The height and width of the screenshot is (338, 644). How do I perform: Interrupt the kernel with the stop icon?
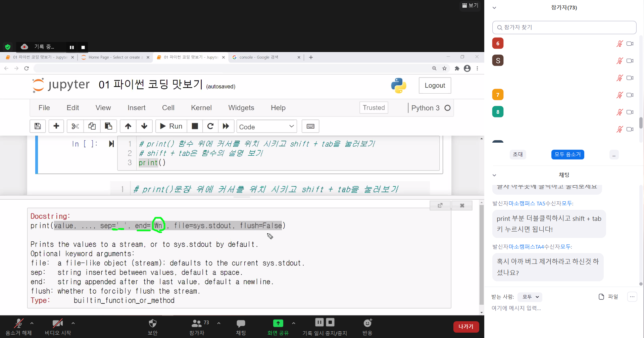coord(195,126)
